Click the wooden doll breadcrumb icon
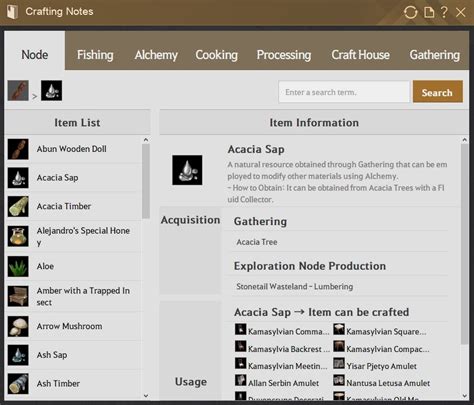474x405 pixels. [18, 90]
